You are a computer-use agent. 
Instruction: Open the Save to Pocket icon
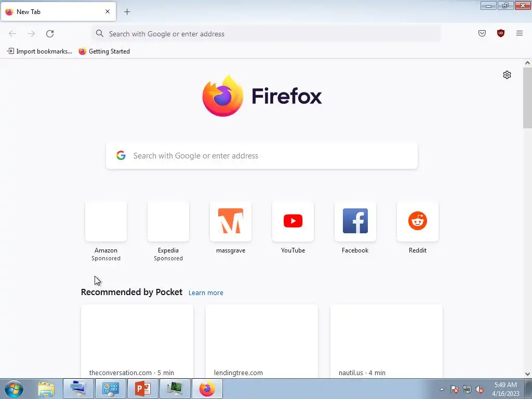(x=482, y=33)
